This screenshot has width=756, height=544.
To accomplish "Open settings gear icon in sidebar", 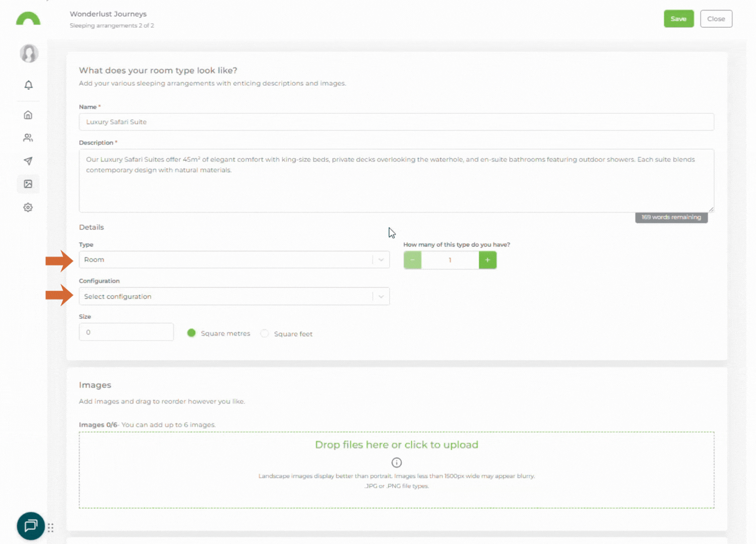I will [28, 208].
